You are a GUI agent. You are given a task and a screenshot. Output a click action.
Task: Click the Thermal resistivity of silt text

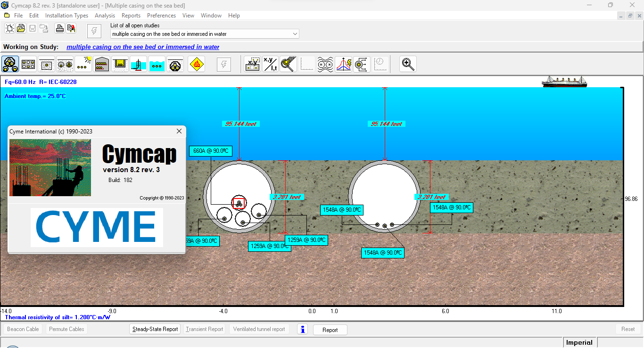[x=58, y=317]
